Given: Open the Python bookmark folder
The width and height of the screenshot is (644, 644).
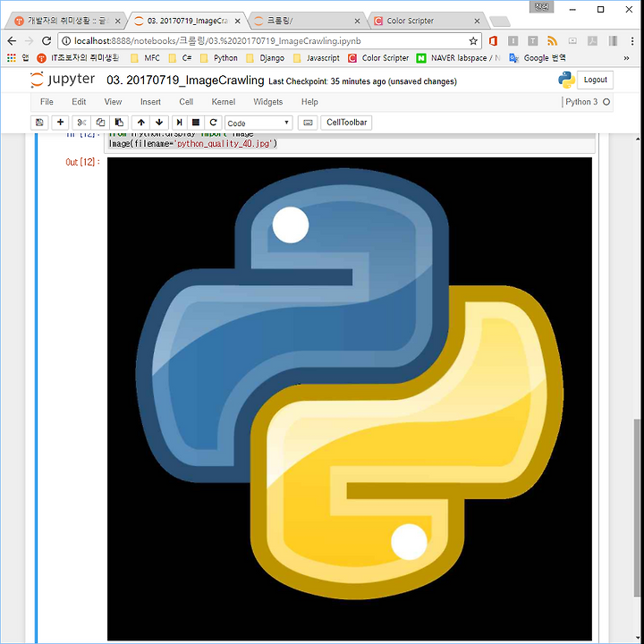Looking at the screenshot, I should tap(219, 58).
